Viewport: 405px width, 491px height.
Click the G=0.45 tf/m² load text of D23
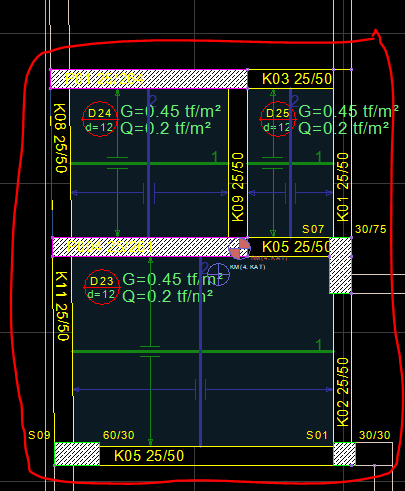click(173, 279)
